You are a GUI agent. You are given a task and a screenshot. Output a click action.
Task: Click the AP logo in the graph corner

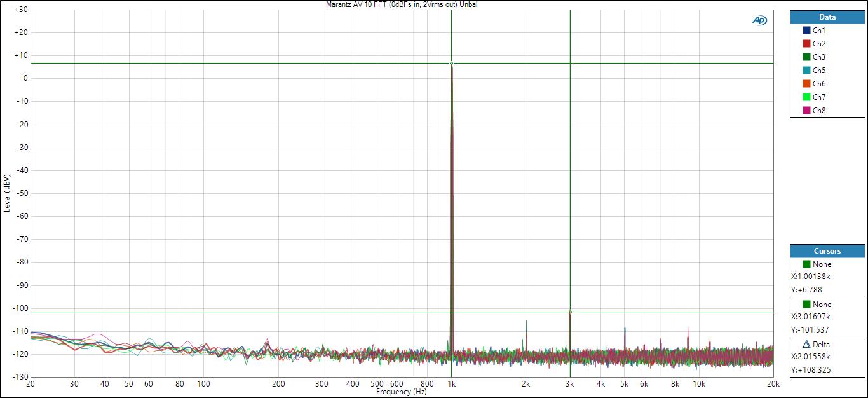point(759,20)
